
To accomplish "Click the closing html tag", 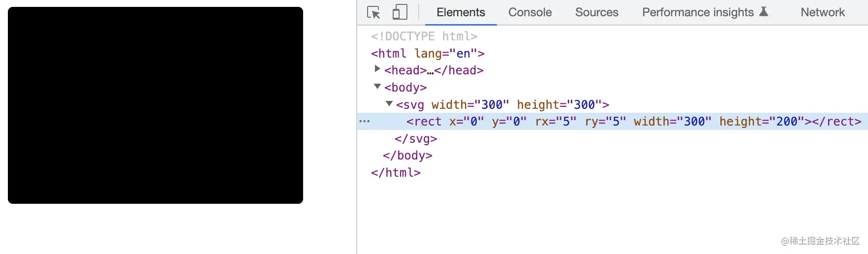I will (396, 173).
